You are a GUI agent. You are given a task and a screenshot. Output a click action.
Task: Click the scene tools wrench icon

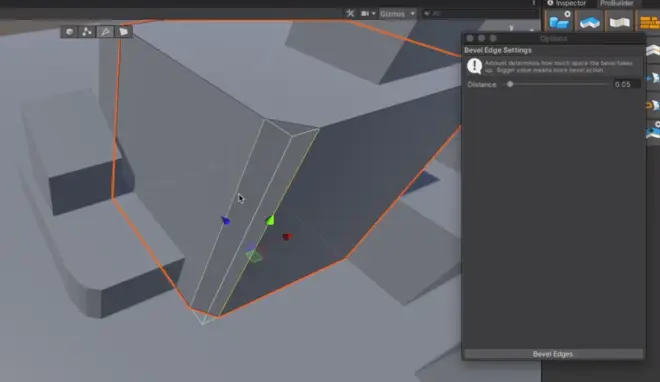click(350, 13)
